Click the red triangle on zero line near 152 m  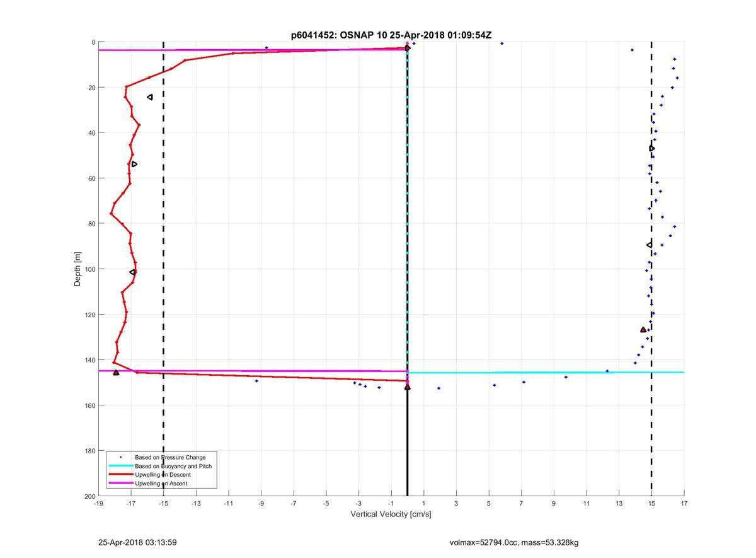tap(408, 387)
